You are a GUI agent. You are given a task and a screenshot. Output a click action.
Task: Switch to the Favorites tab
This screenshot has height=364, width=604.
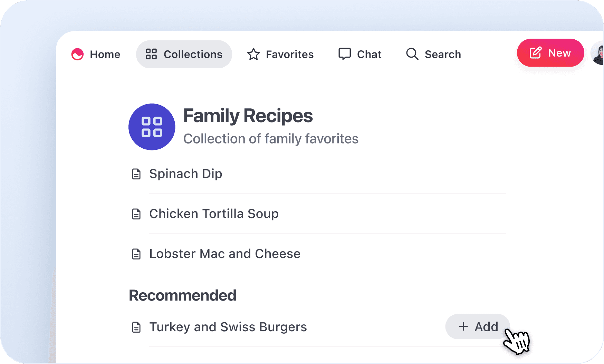tap(280, 54)
